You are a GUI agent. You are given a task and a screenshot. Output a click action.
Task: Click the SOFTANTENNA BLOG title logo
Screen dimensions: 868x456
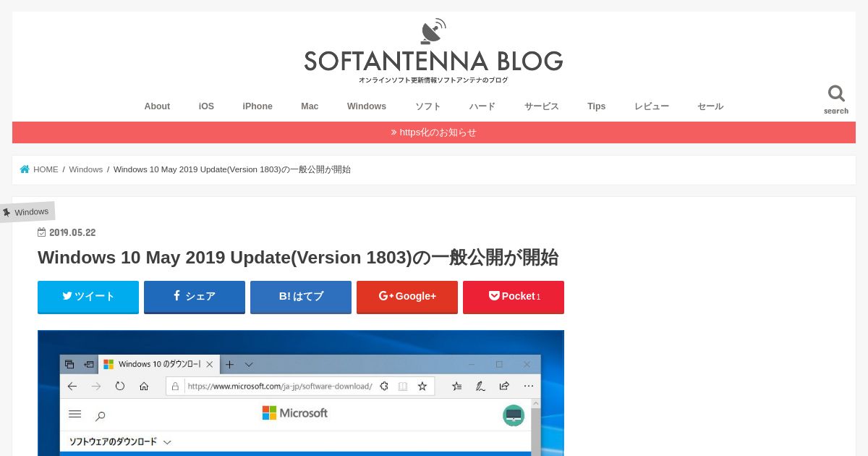(433, 61)
